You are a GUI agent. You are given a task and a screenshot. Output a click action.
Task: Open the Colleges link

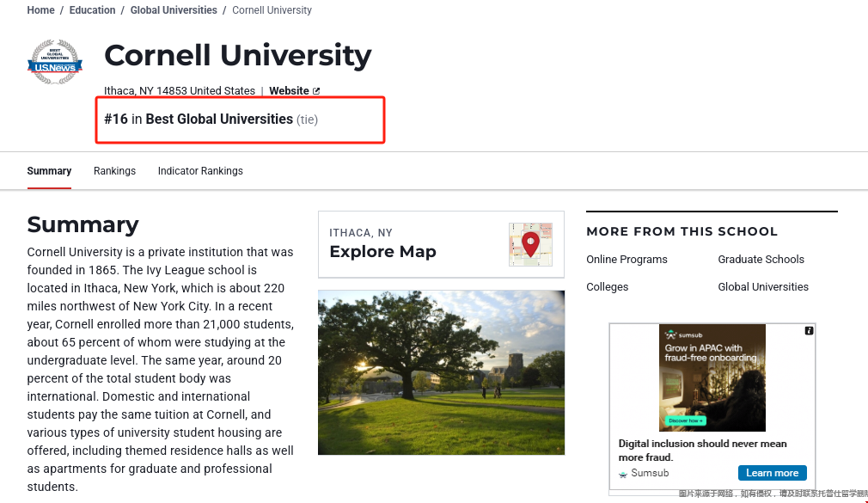click(x=607, y=287)
